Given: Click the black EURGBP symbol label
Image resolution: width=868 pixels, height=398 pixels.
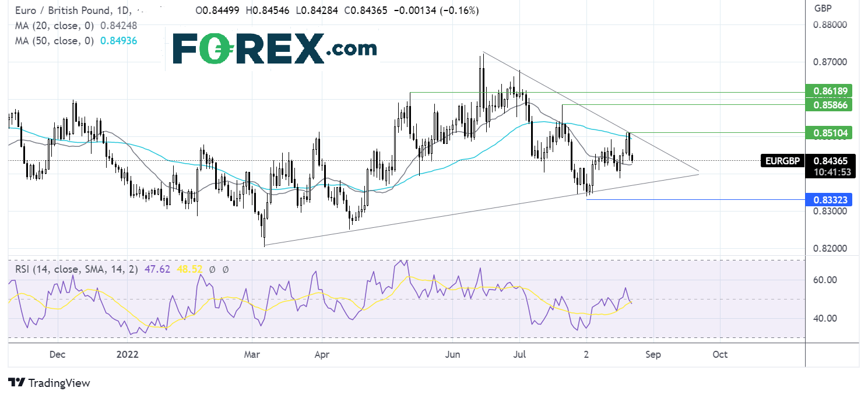Looking at the screenshot, I should click(781, 160).
